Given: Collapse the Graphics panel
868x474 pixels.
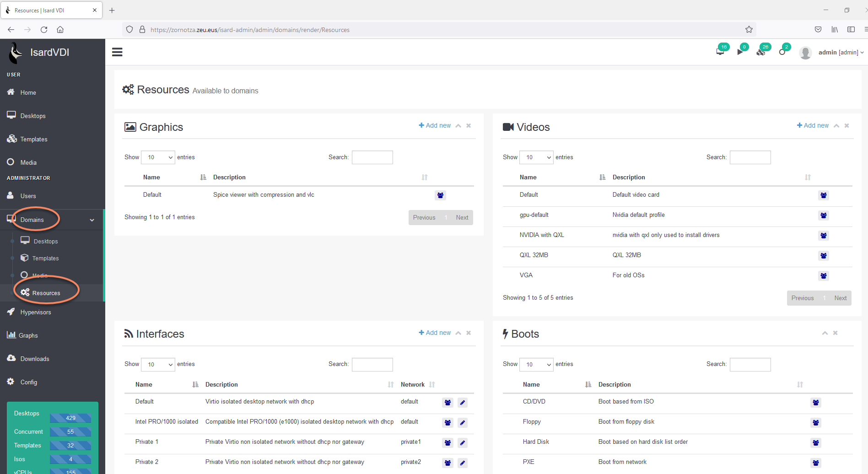Looking at the screenshot, I should [x=458, y=126].
